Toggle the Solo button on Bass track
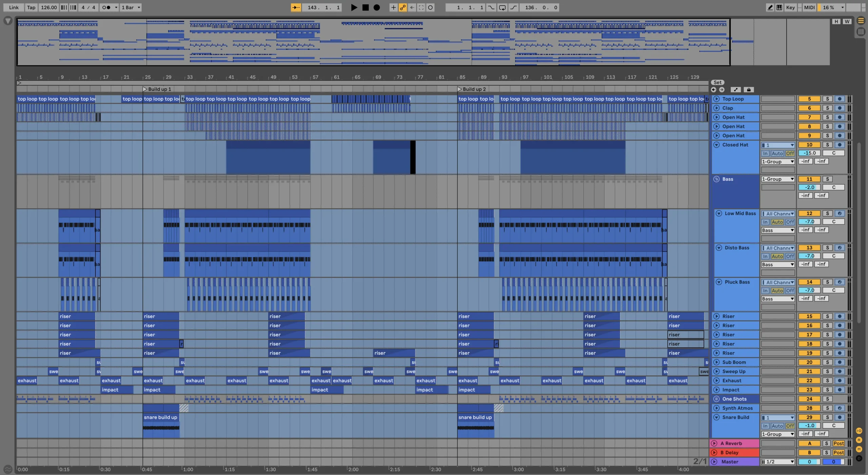 827,179
